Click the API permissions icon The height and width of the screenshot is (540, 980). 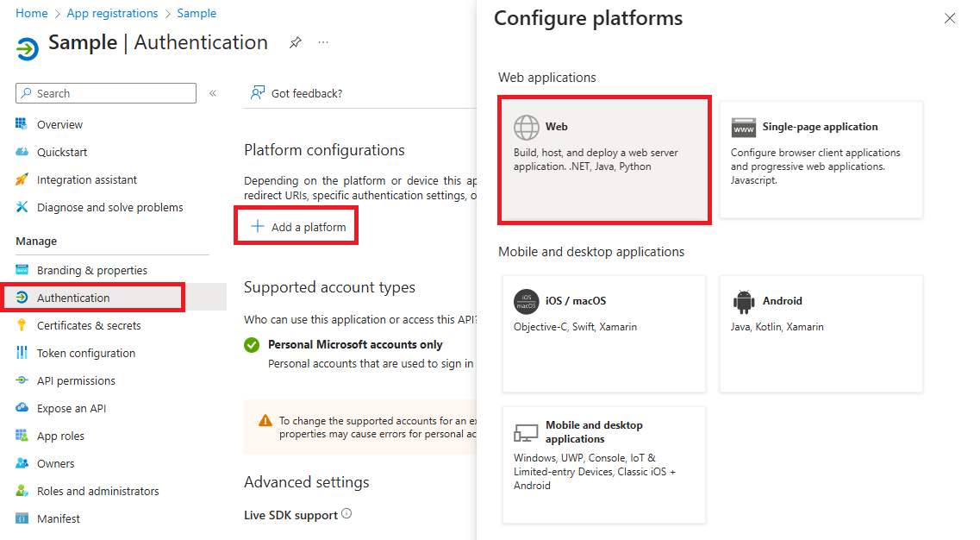click(x=22, y=380)
